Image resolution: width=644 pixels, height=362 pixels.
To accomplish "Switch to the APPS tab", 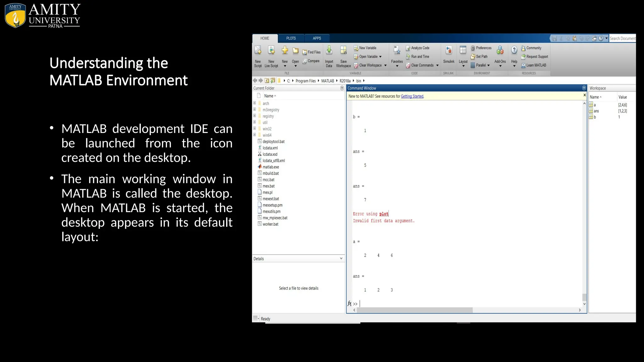I will click(x=317, y=38).
